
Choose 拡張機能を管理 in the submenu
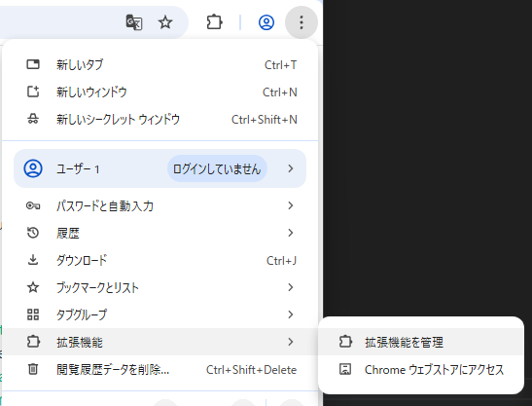(421, 342)
